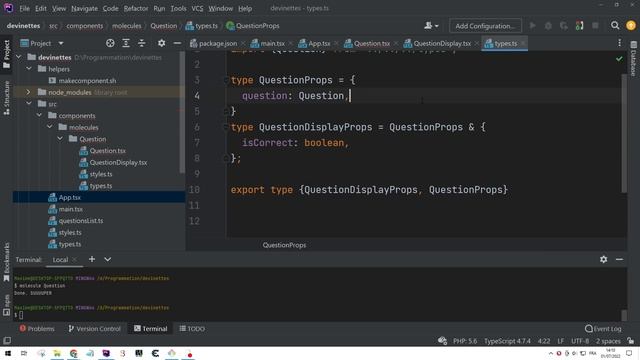Open Chrome from the taskbar
640x360 pixels.
click(73, 353)
